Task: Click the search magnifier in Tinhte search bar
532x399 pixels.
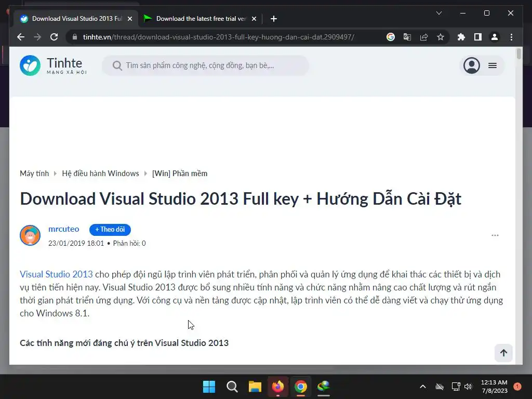Action: (x=117, y=65)
